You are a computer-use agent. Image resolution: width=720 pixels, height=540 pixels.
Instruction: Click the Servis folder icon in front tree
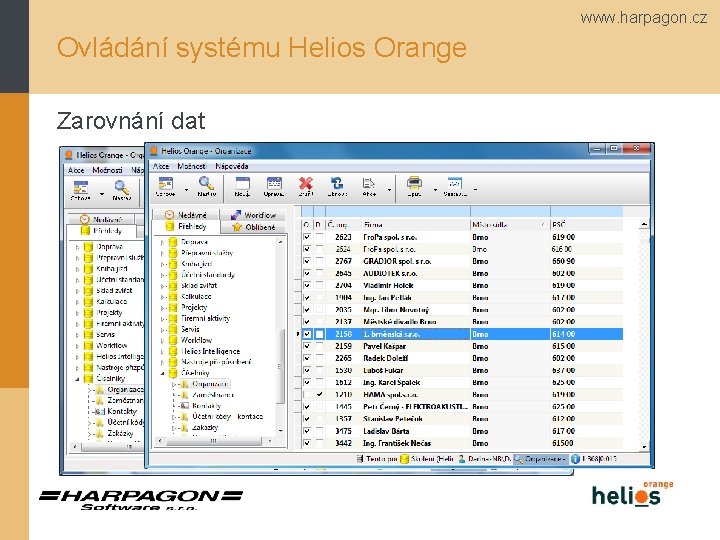(173, 329)
